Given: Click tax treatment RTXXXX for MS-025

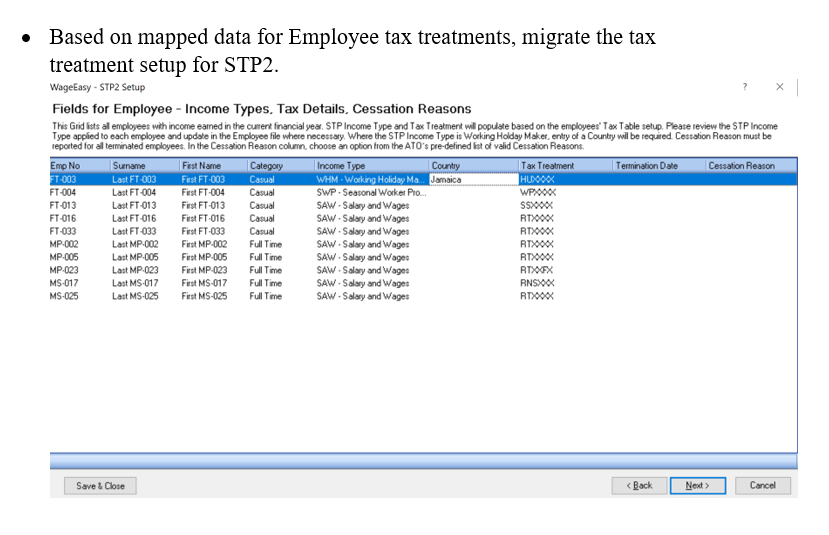Looking at the screenshot, I should (537, 296).
